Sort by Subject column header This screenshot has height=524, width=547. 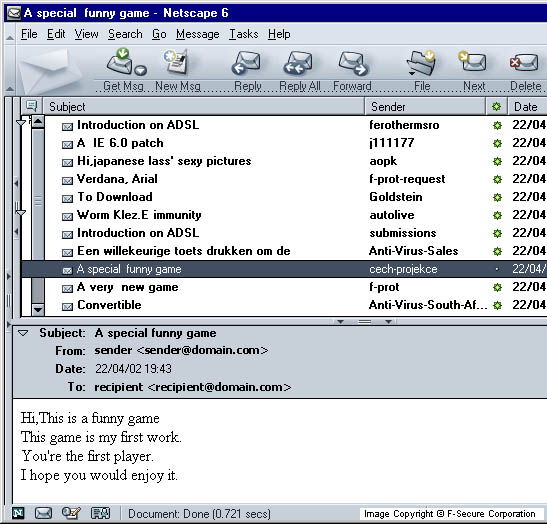204,106
